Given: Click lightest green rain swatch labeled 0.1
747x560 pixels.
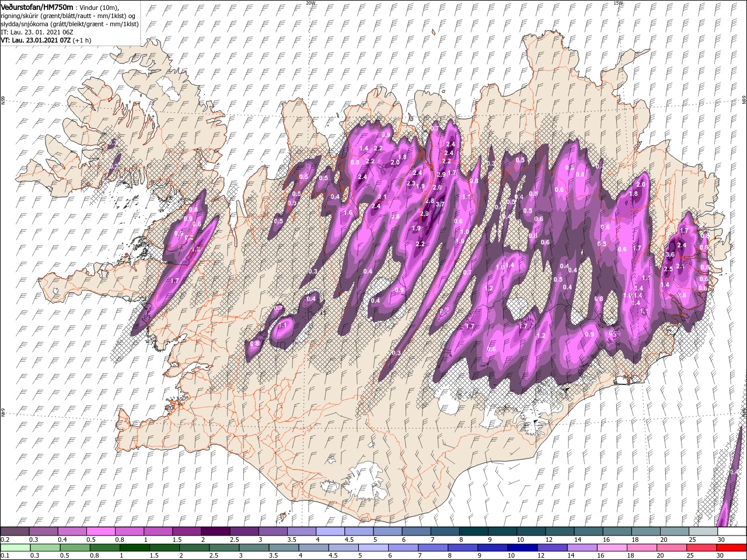Looking at the screenshot, I should tap(16, 548).
